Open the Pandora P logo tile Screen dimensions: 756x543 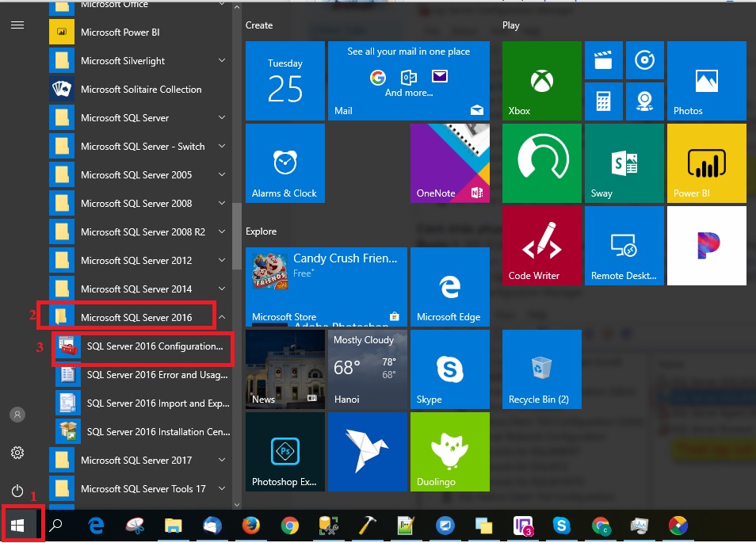706,246
